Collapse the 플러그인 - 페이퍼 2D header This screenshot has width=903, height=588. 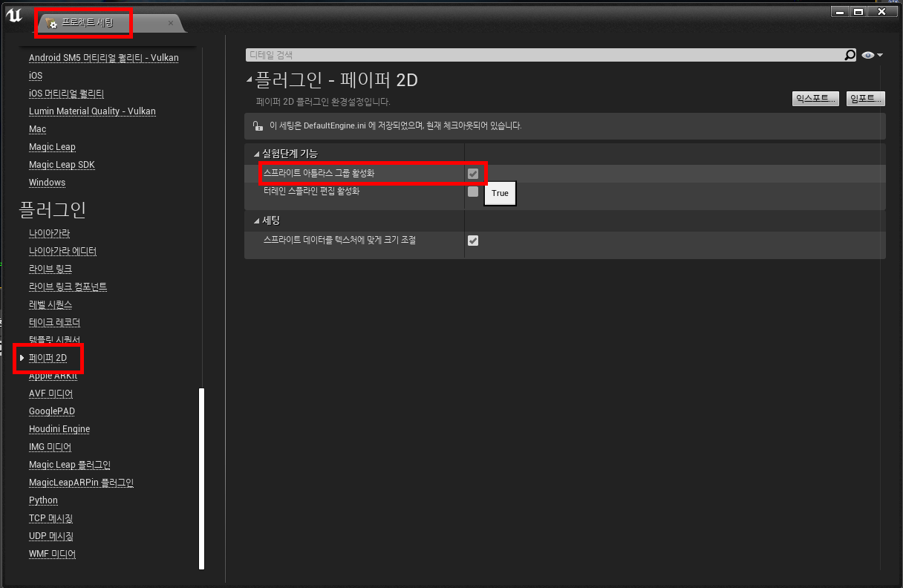tap(250, 80)
